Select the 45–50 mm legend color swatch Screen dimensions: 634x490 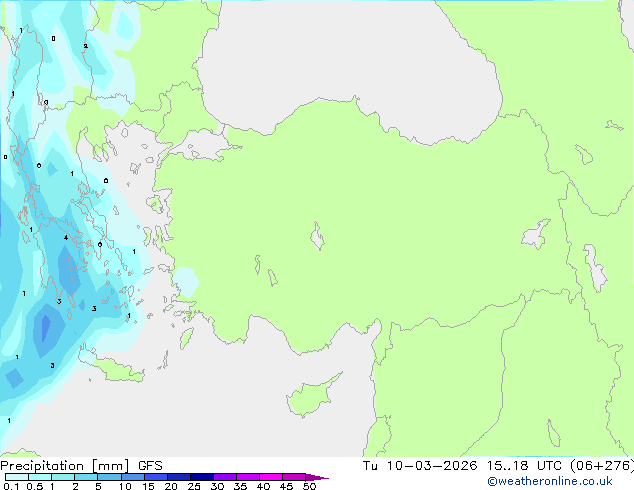click(294, 477)
